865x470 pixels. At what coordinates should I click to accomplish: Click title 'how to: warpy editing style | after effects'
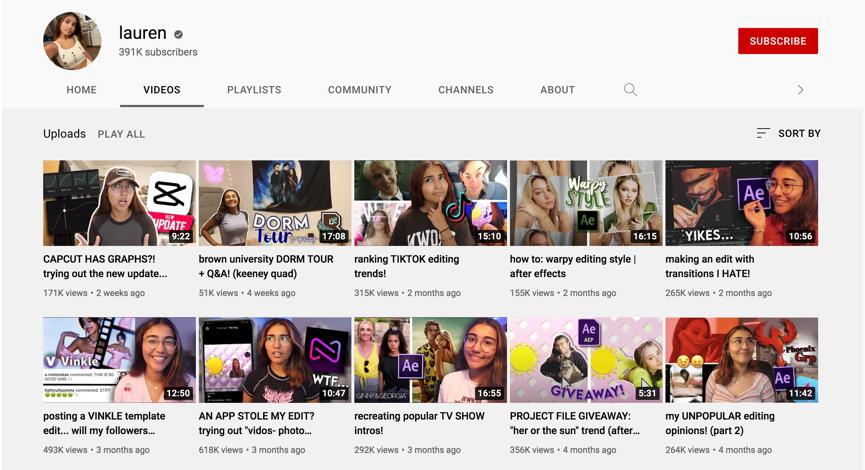pos(573,266)
